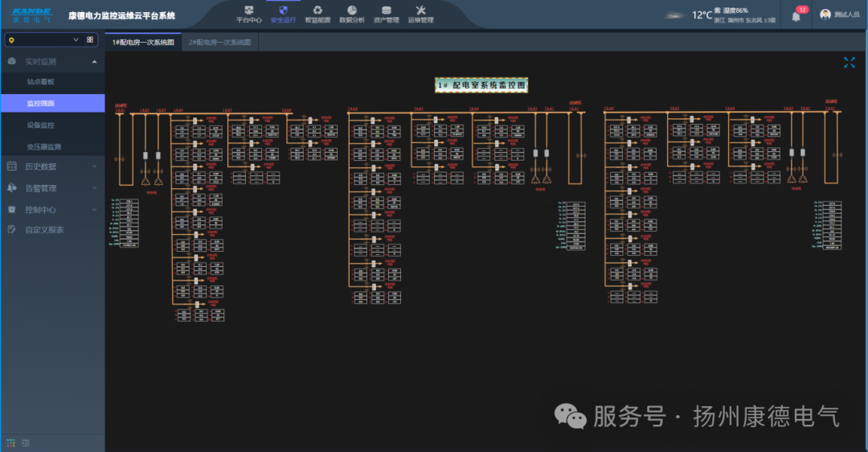Expand the 控制中心 menu section
This screenshot has width=868, height=452.
pyautogui.click(x=52, y=209)
